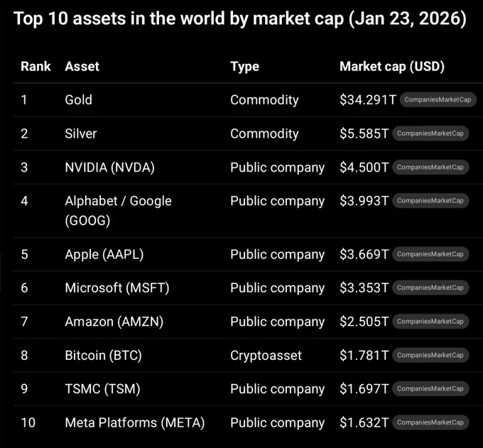Click the Cryptoasset type cell
The height and width of the screenshot is (448, 483).
266,356
